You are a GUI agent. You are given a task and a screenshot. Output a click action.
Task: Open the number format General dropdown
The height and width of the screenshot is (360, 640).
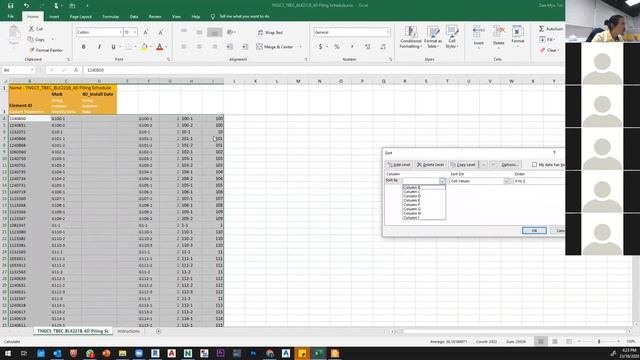click(388, 32)
